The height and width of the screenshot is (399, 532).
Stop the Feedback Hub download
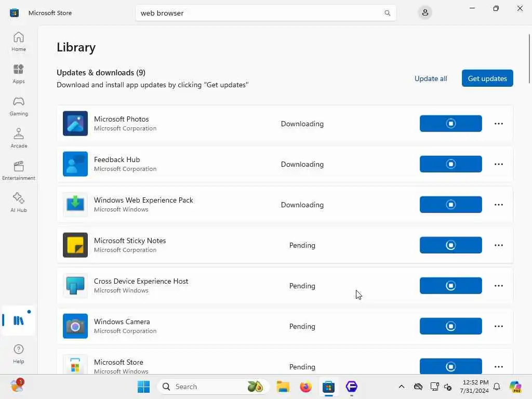click(450, 164)
